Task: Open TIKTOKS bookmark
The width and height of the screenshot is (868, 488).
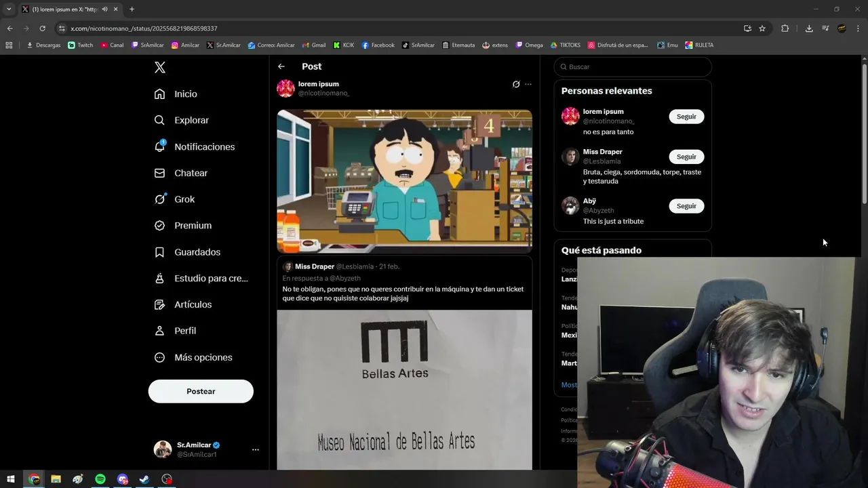Action: coord(566,45)
